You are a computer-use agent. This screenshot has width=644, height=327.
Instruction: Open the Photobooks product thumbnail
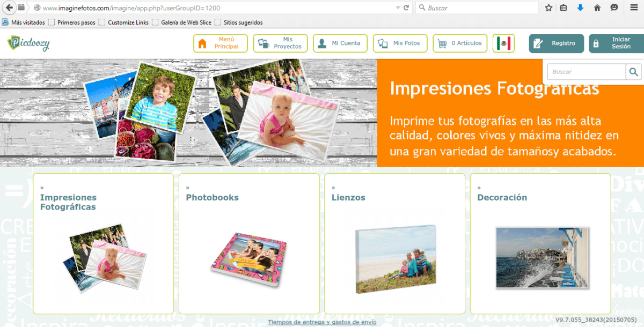pos(248,262)
